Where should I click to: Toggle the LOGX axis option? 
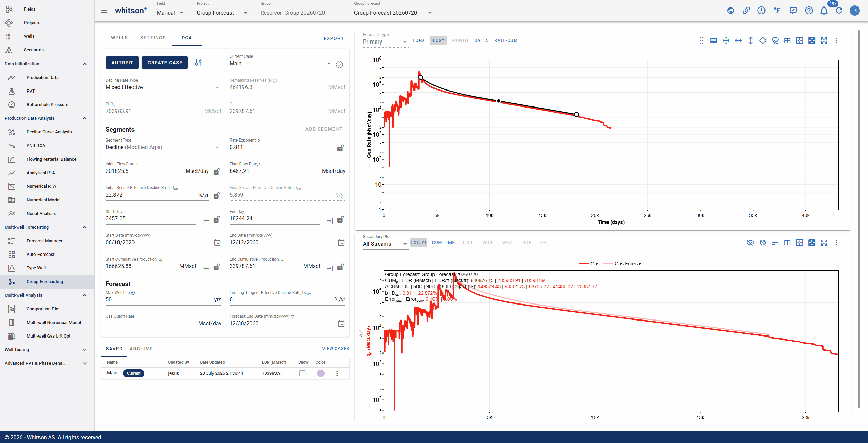tap(419, 40)
